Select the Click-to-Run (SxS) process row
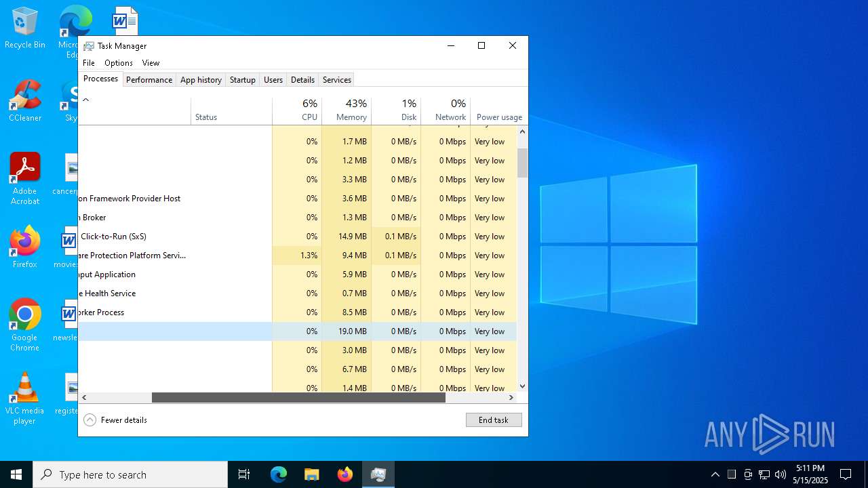 pos(297,237)
